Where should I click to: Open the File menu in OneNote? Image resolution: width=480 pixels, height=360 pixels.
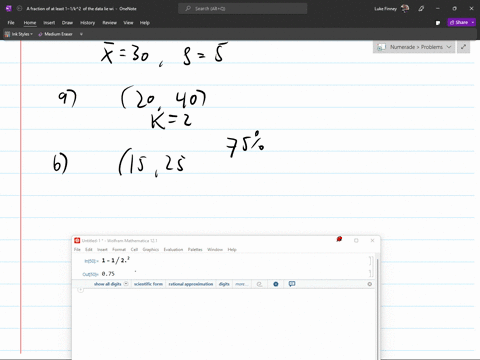(x=11, y=23)
